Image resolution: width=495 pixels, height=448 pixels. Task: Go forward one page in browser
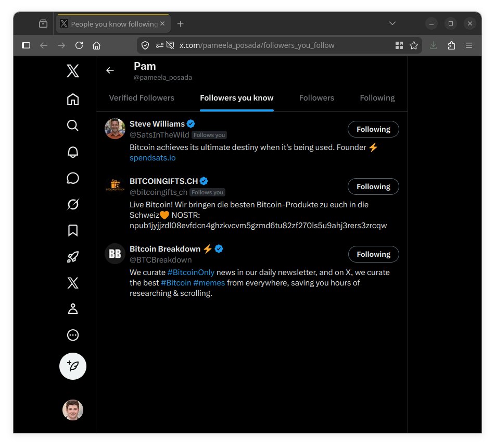(61, 45)
